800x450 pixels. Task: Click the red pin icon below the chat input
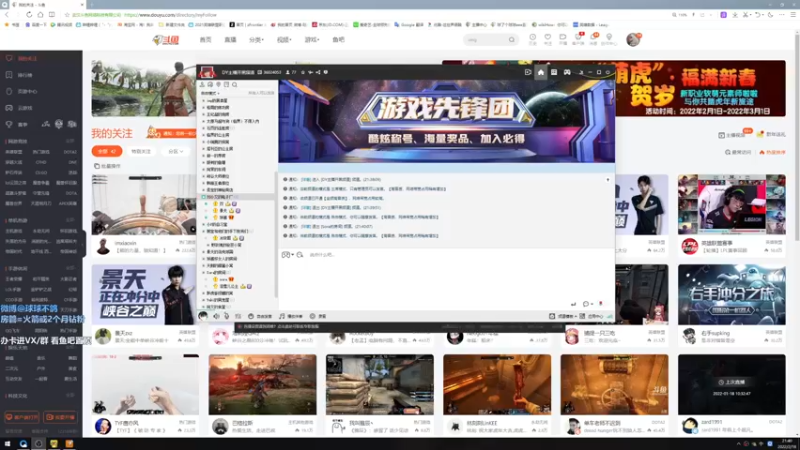tap(601, 304)
